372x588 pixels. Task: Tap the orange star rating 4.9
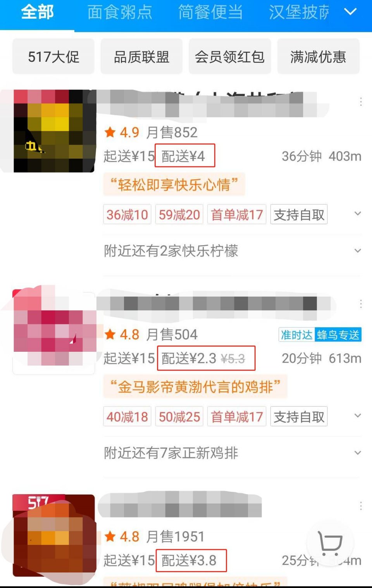click(122, 133)
